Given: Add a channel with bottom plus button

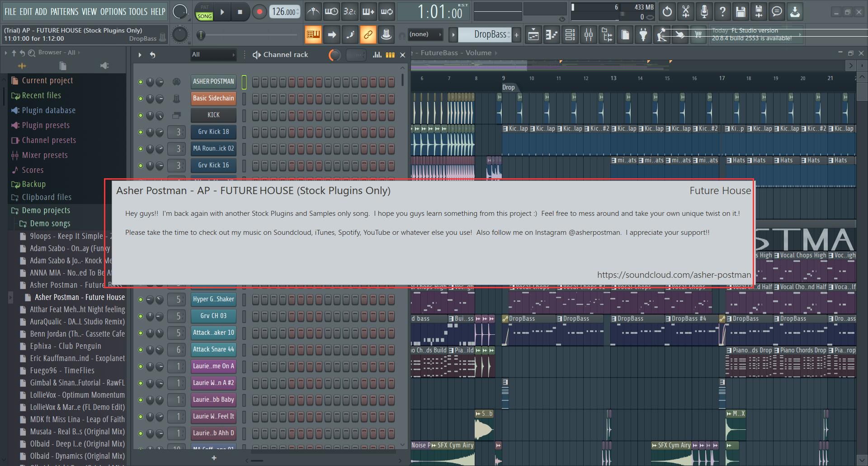Looking at the screenshot, I should tap(214, 458).
